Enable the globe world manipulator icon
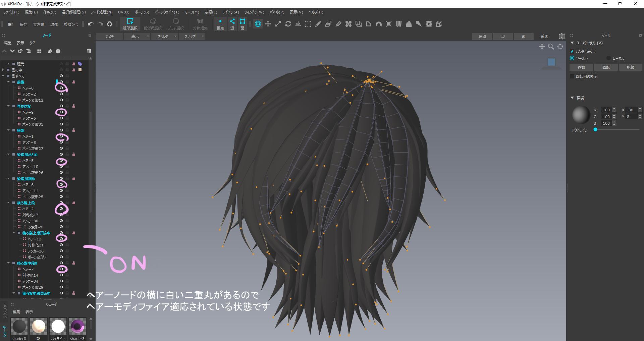644x341 pixels. (x=258, y=24)
